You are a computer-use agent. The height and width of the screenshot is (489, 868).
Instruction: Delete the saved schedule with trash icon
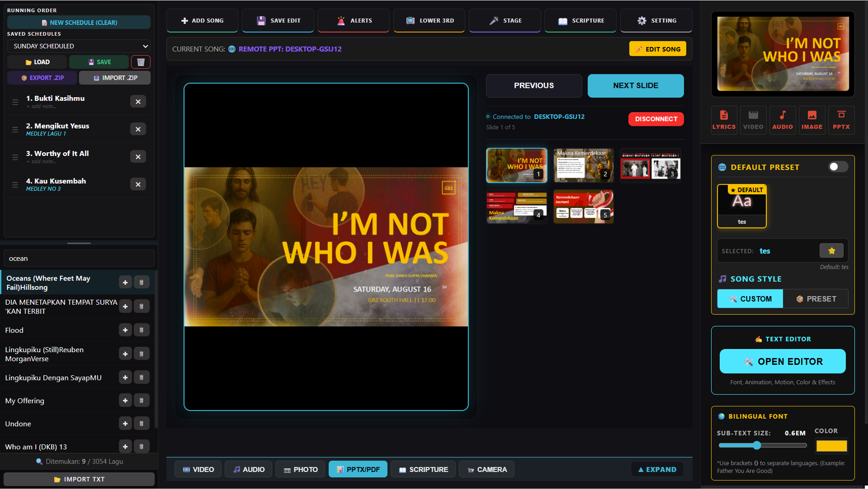[x=141, y=62]
